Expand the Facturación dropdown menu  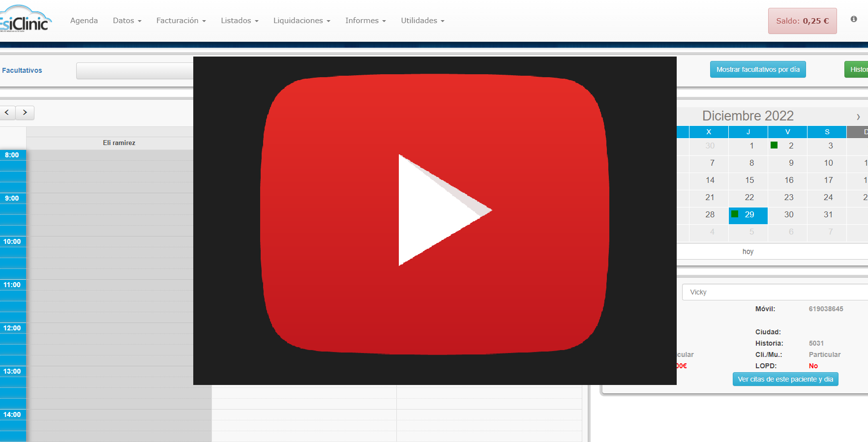pyautogui.click(x=181, y=21)
